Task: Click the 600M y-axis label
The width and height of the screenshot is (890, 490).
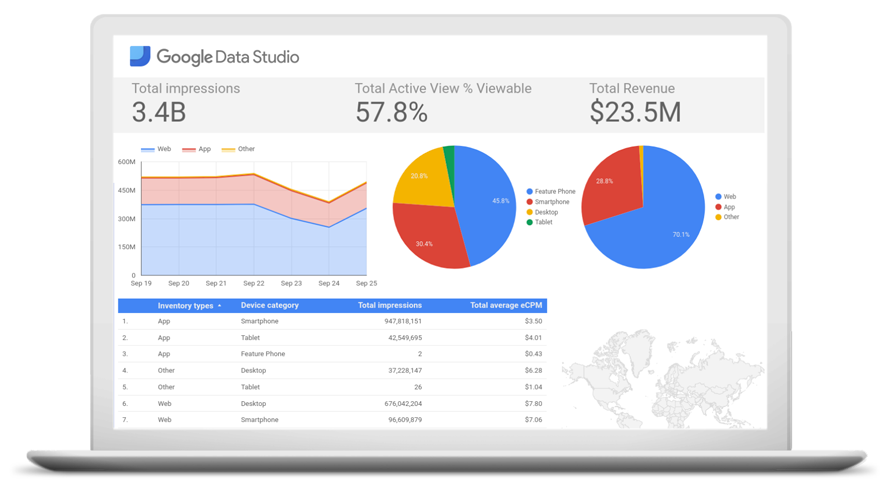Action: click(x=127, y=162)
